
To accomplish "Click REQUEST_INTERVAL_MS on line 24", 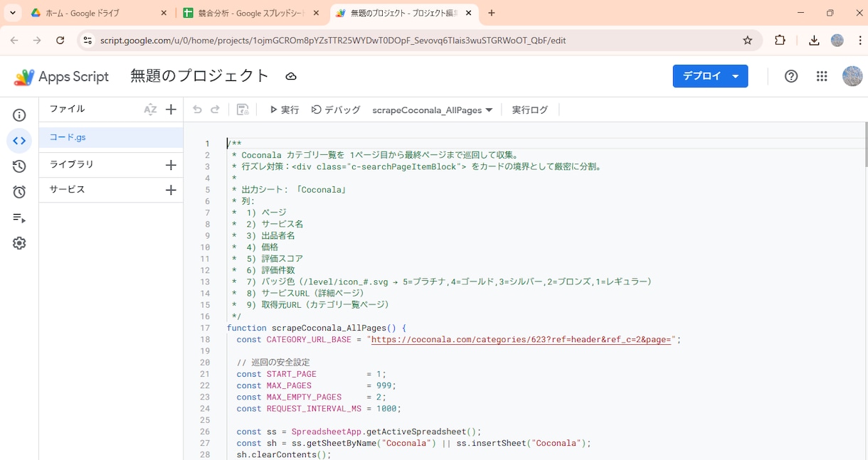I will 314,409.
